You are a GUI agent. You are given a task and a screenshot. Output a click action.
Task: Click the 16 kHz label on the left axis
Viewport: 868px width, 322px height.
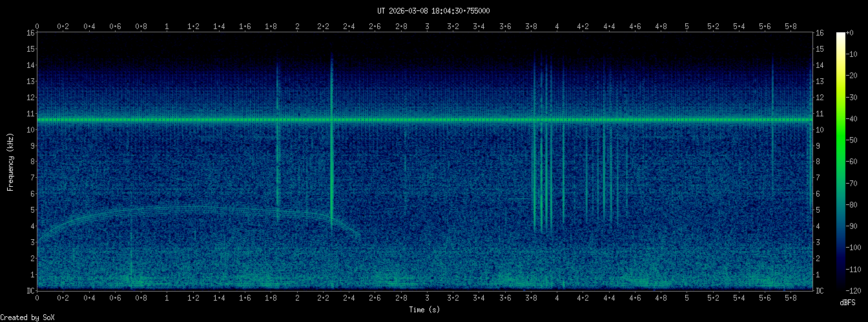click(30, 33)
